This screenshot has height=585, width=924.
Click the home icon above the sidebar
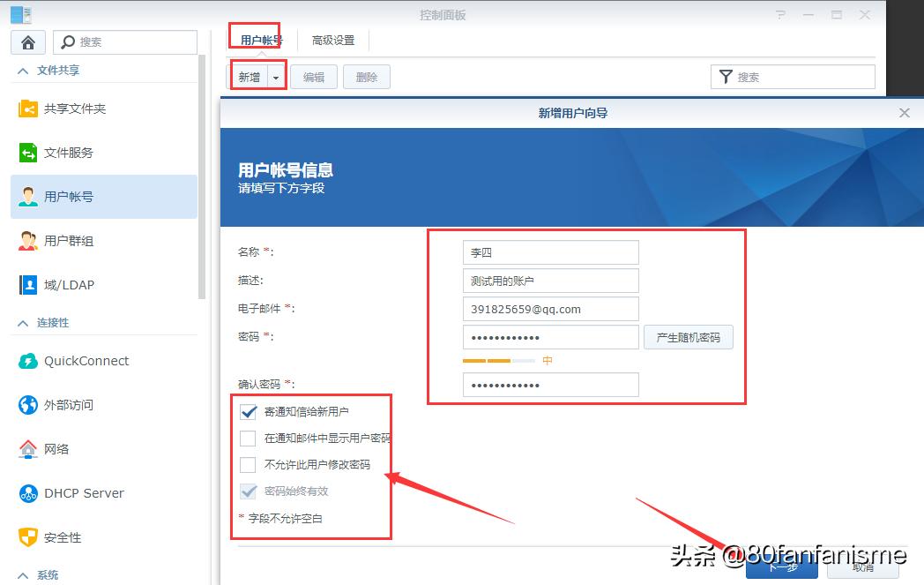tap(27, 41)
